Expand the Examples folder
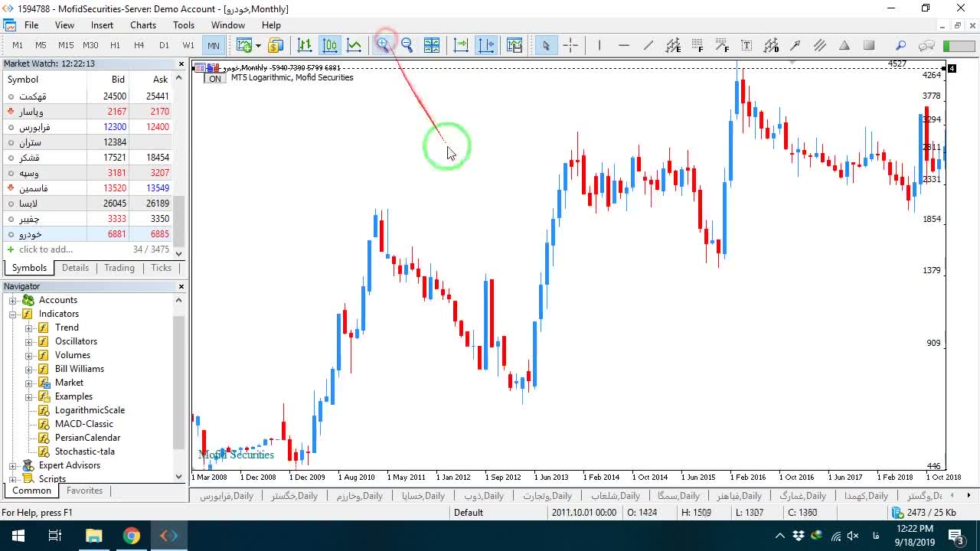980x551 pixels. (29, 396)
